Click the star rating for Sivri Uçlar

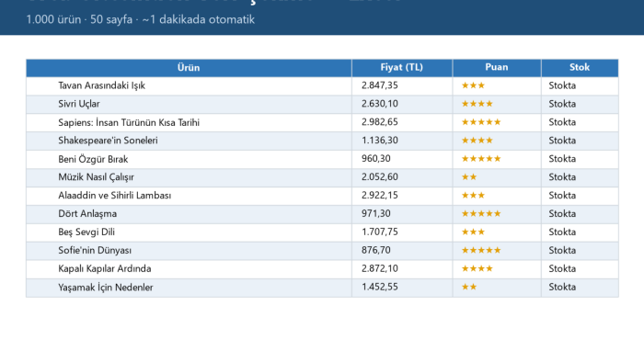pos(477,104)
